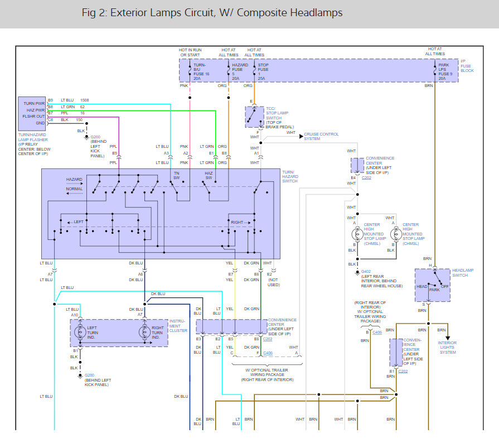Click the ground symbol below instrument cluster

pos(80,376)
